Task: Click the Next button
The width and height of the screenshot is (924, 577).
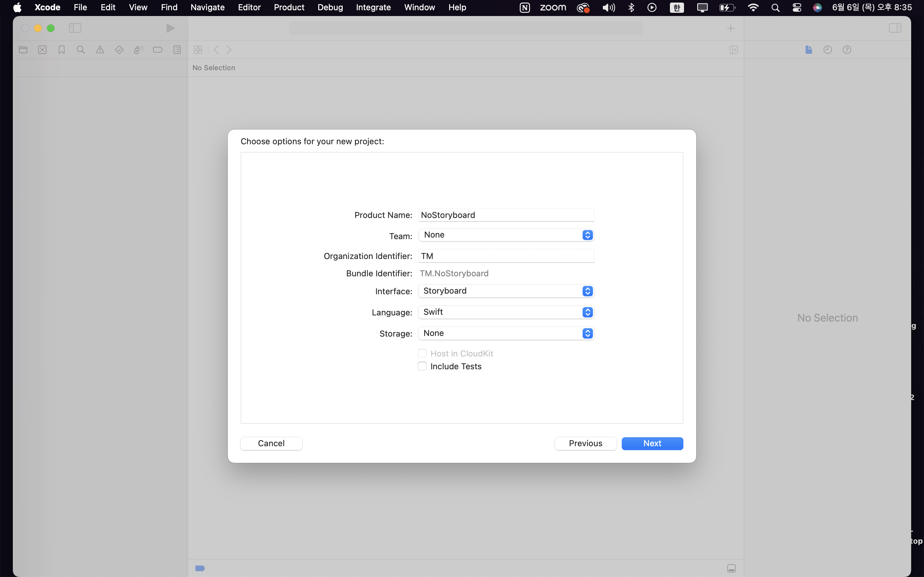Action: [652, 443]
